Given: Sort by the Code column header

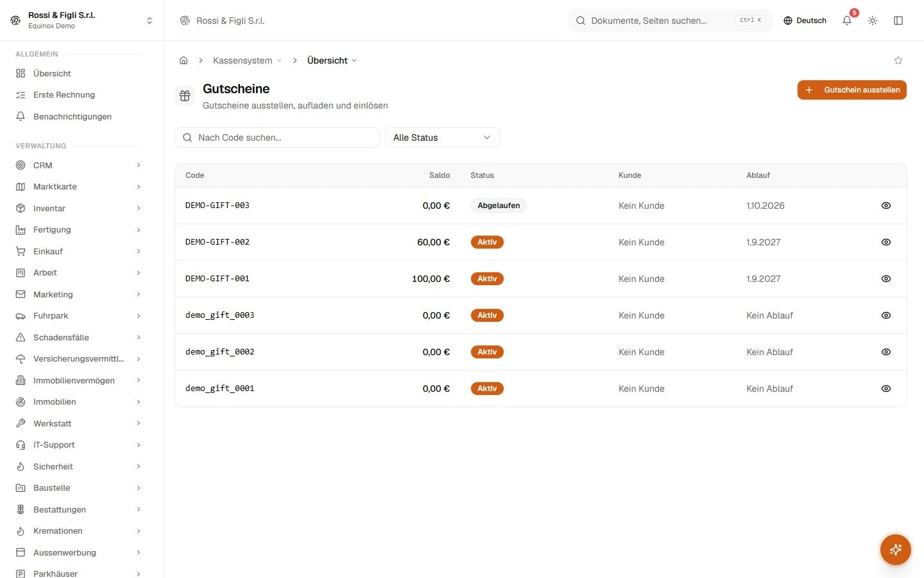Looking at the screenshot, I should pyautogui.click(x=194, y=175).
